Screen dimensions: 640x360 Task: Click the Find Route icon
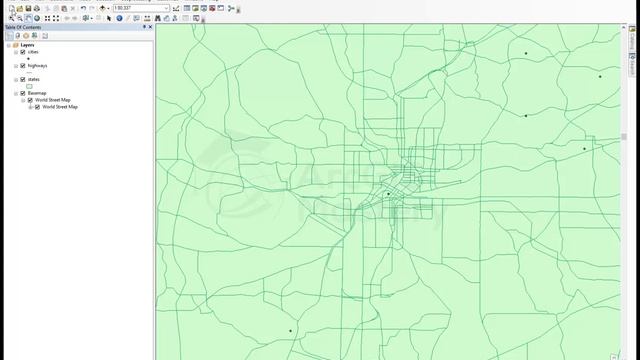point(167,18)
